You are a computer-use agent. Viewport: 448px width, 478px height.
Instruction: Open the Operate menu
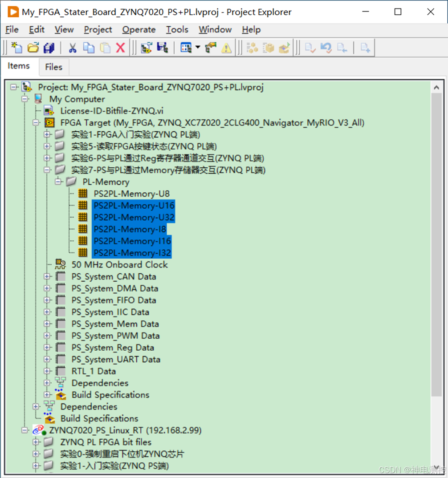[139, 29]
